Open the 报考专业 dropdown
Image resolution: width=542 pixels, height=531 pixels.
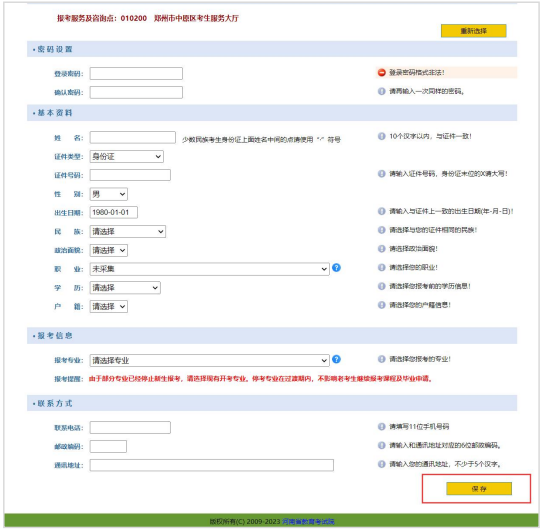click(209, 360)
